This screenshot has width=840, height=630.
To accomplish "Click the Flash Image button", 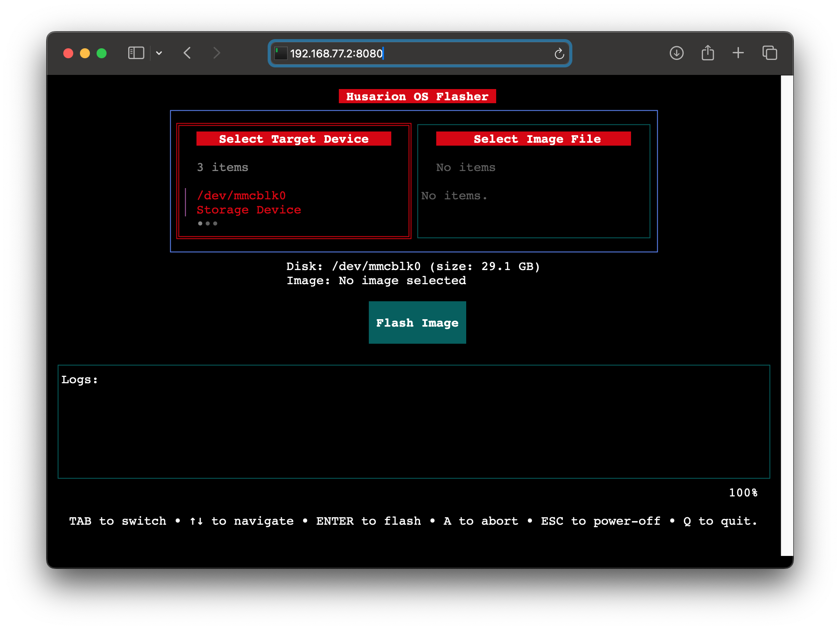I will pyautogui.click(x=417, y=322).
